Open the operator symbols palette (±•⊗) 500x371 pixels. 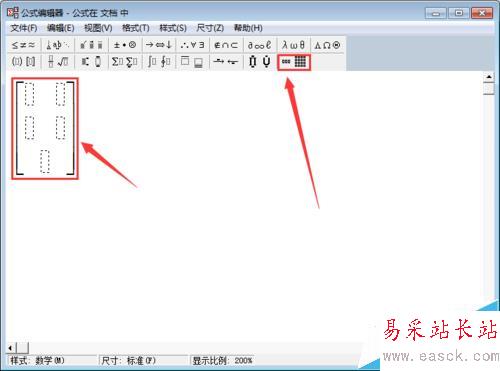(125, 45)
